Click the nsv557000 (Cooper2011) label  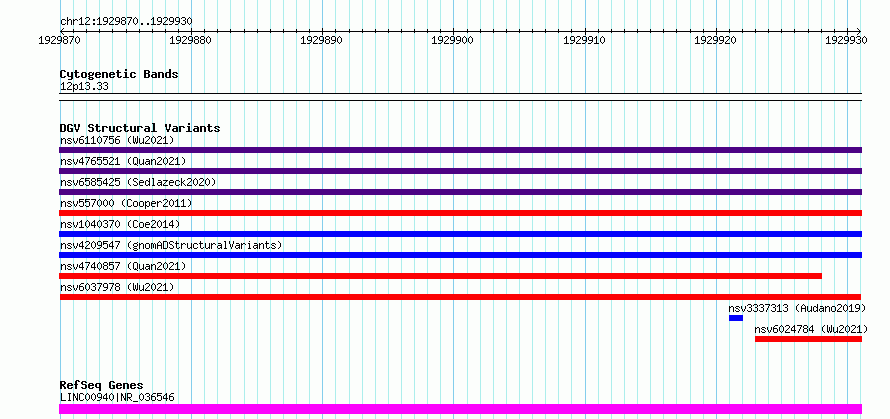[x=126, y=203]
